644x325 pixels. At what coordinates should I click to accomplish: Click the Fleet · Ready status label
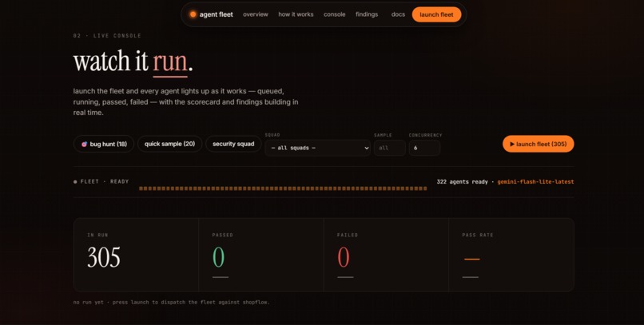point(105,182)
